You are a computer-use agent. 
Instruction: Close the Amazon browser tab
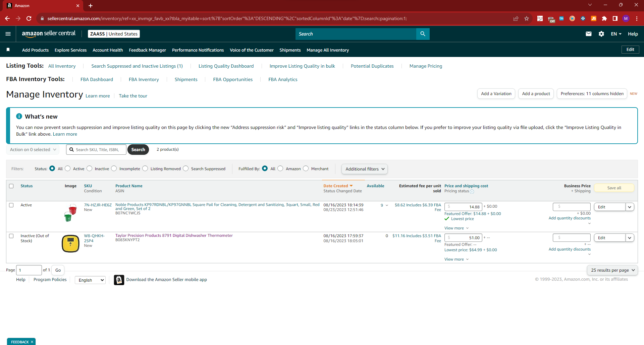(78, 6)
